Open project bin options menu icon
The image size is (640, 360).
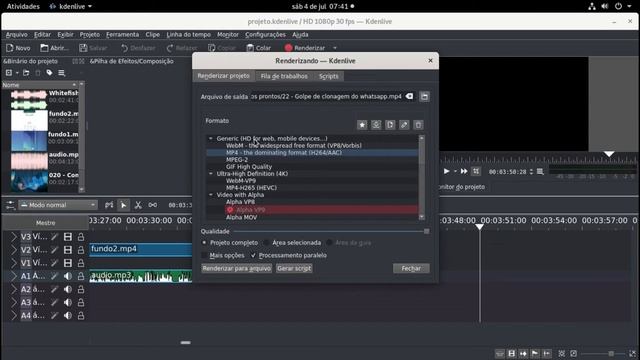[62, 73]
